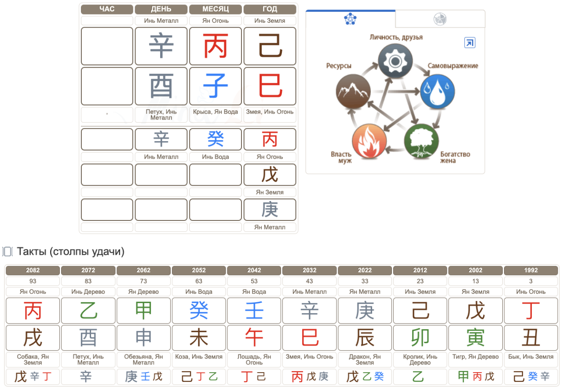
Task: Click the ДЕНЬ column header
Action: pyautogui.click(x=161, y=9)
